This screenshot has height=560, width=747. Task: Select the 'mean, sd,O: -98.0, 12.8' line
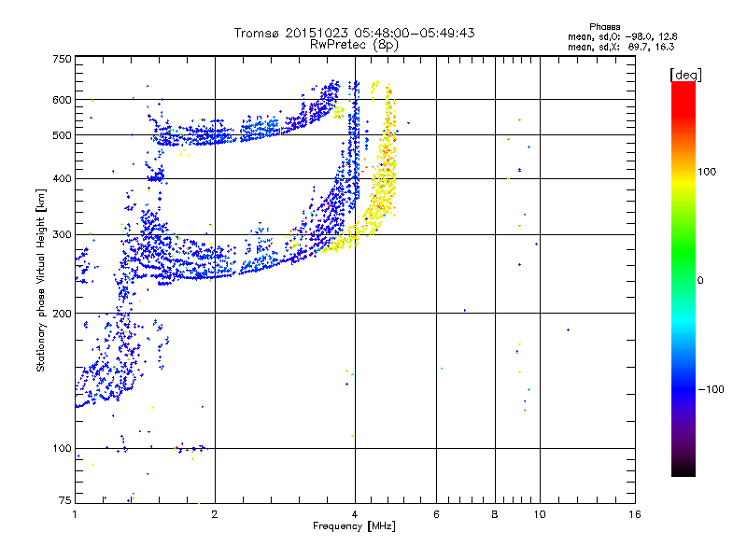(622, 36)
